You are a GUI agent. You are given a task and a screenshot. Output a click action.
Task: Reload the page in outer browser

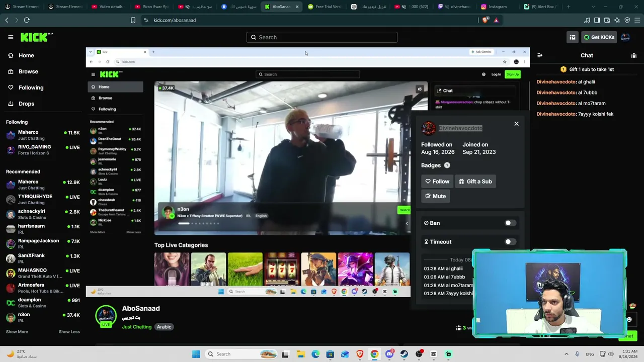[x=27, y=20]
